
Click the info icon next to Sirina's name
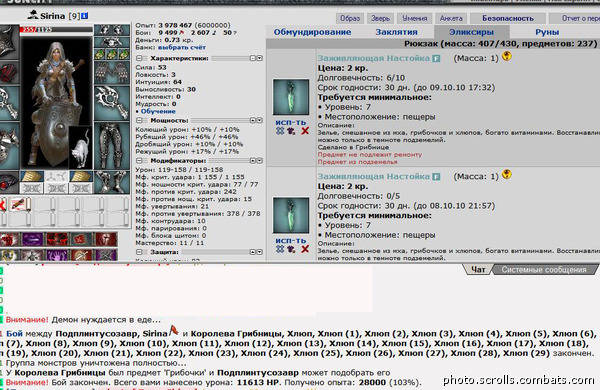[85, 16]
